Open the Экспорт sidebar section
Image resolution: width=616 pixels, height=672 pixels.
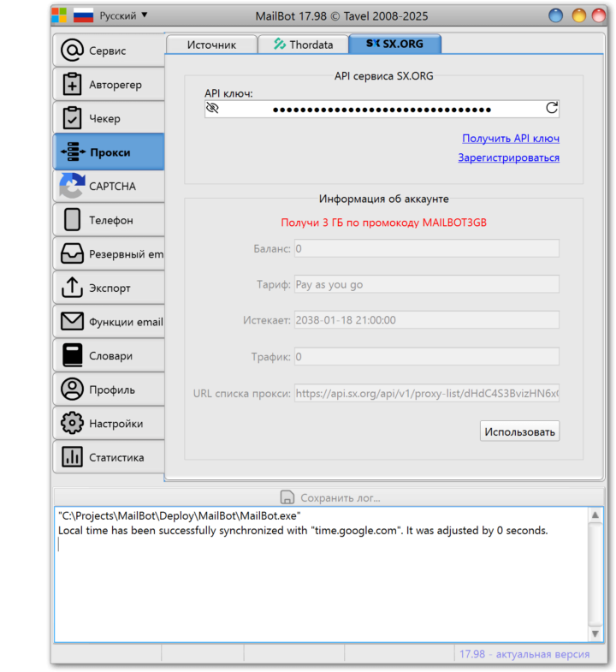click(x=108, y=288)
